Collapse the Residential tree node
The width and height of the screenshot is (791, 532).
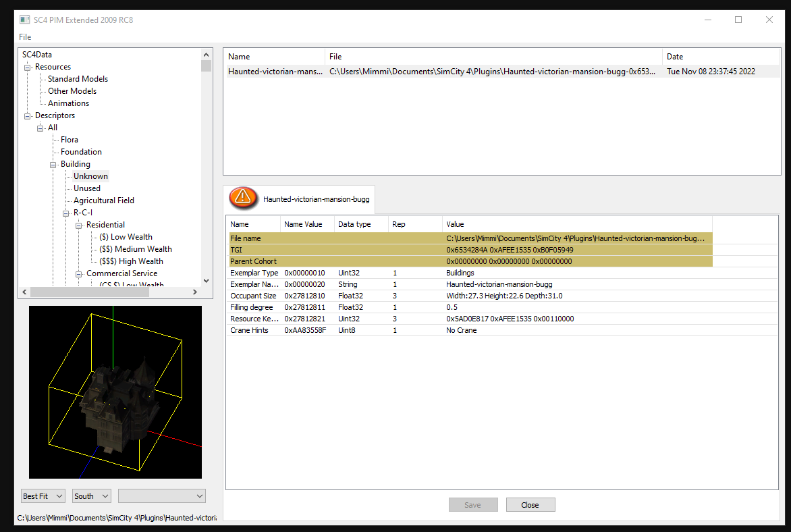pyautogui.click(x=79, y=225)
